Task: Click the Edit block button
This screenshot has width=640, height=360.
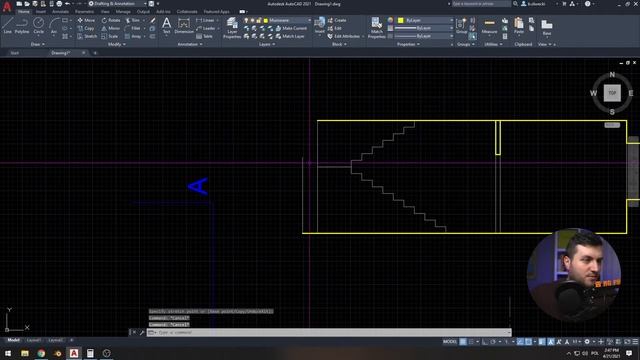Action: [334, 28]
